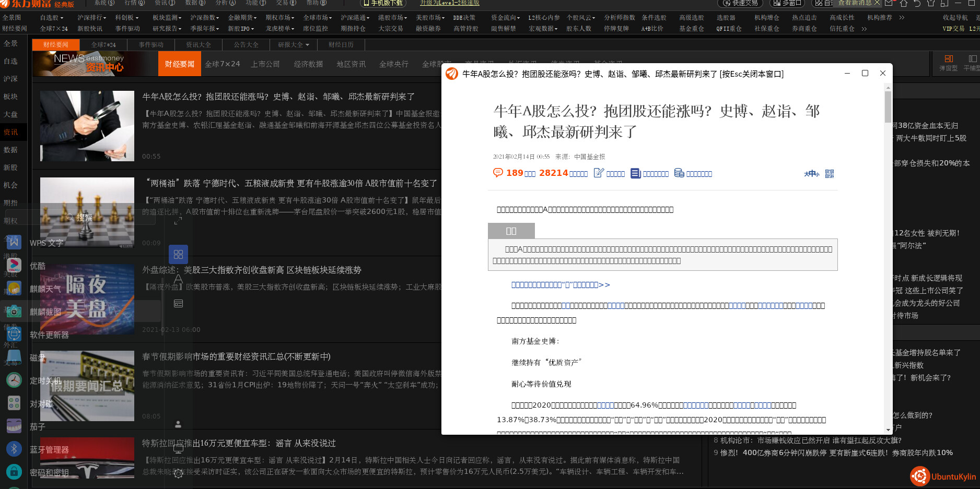Expand the 沪深排行 dropdown menu

click(91, 18)
